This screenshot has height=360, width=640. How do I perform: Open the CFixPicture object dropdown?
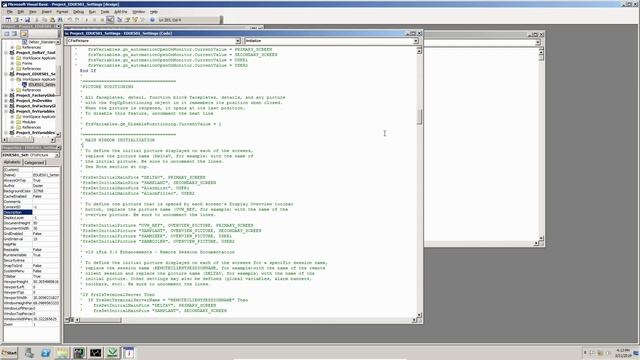238,41
